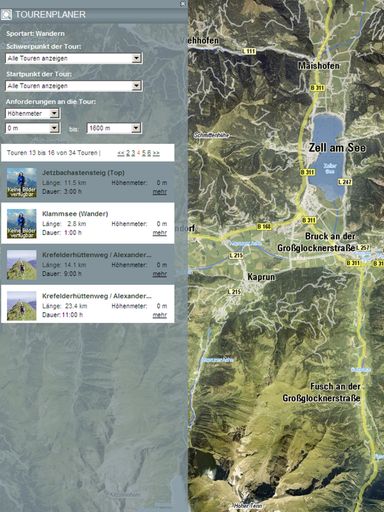
Task: Go to next pages with >> link
Action: tap(156, 153)
